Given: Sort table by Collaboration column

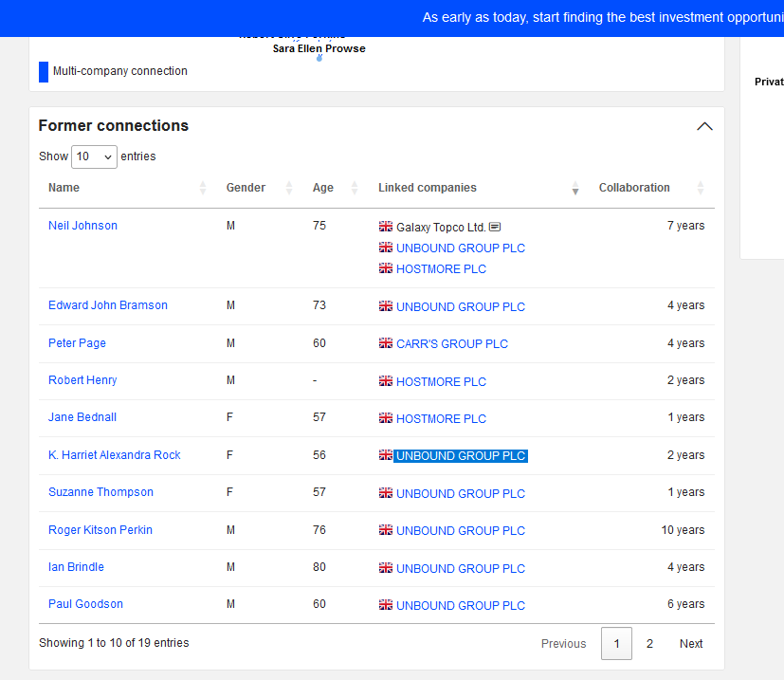Looking at the screenshot, I should [701, 188].
